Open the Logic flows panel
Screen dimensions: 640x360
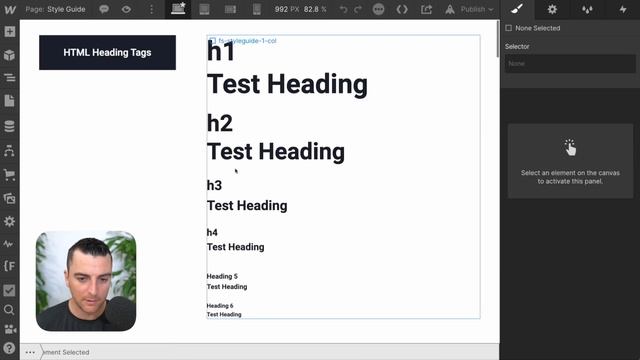pyautogui.click(x=9, y=151)
